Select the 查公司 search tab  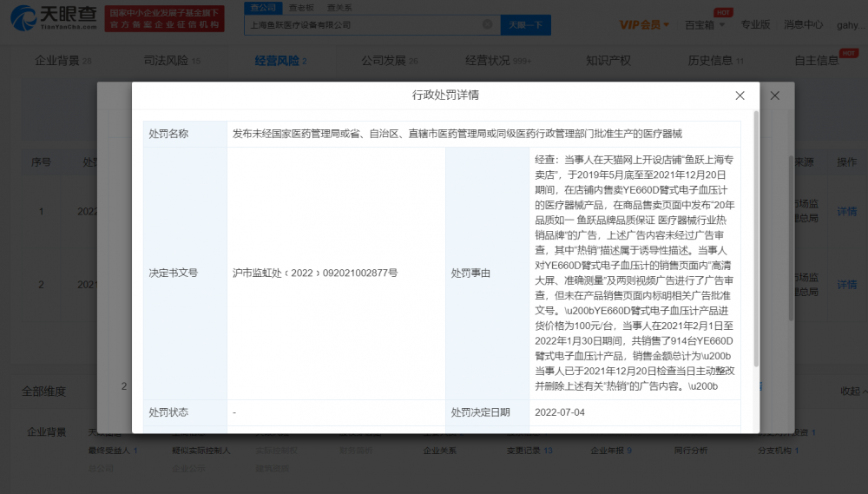pyautogui.click(x=263, y=8)
